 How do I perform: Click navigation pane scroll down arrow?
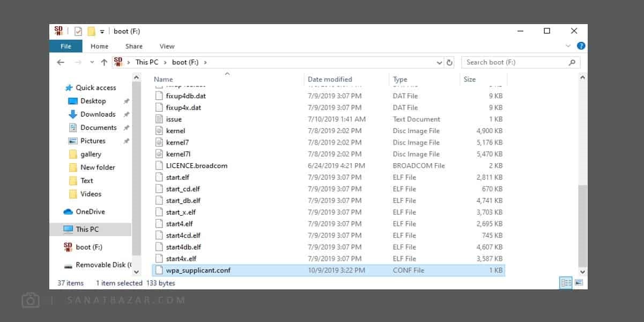[x=136, y=272]
